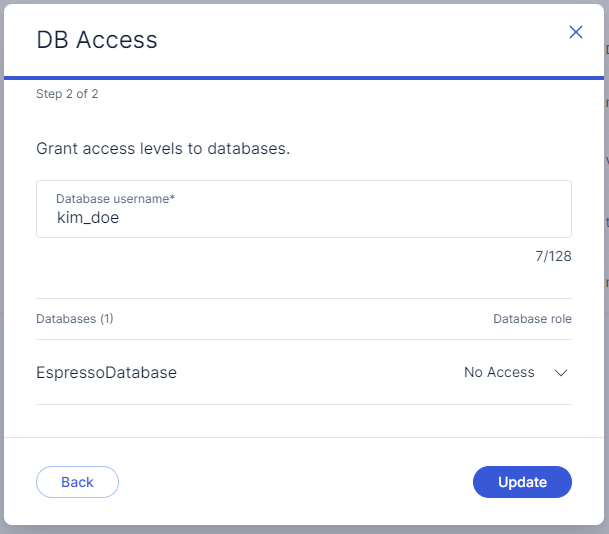
Task: Select the EspressoDatabase row label
Action: (x=106, y=373)
